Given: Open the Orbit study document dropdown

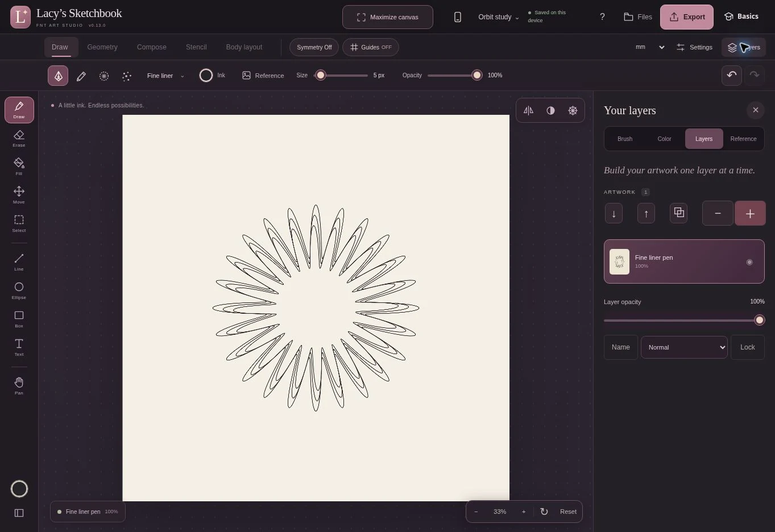Looking at the screenshot, I should (x=499, y=17).
